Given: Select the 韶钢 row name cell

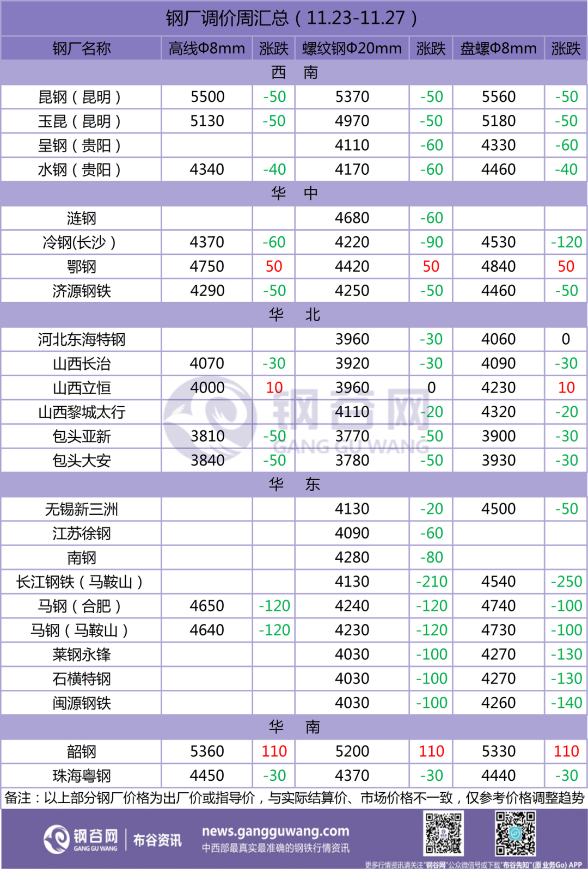Looking at the screenshot, I should pos(82,751).
